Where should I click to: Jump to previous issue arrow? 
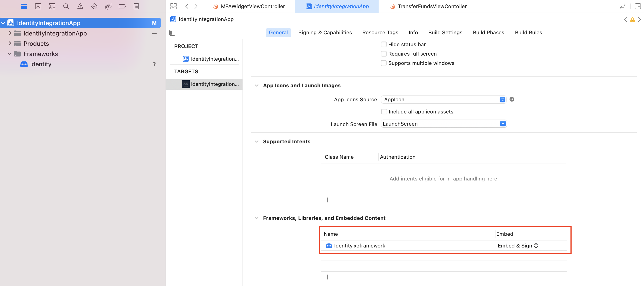click(x=626, y=19)
